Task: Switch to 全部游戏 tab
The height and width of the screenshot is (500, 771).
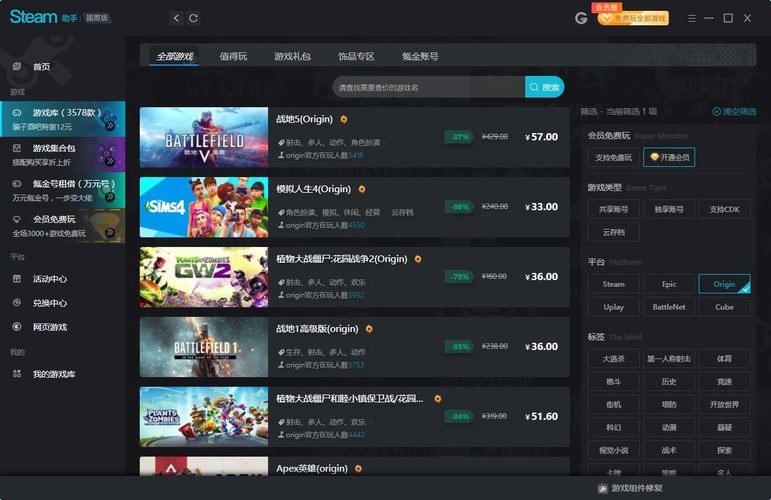Action: (x=174, y=56)
